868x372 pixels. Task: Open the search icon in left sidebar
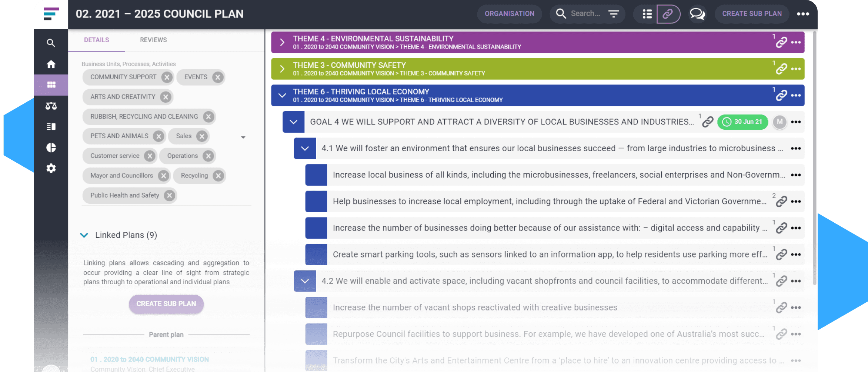point(51,43)
